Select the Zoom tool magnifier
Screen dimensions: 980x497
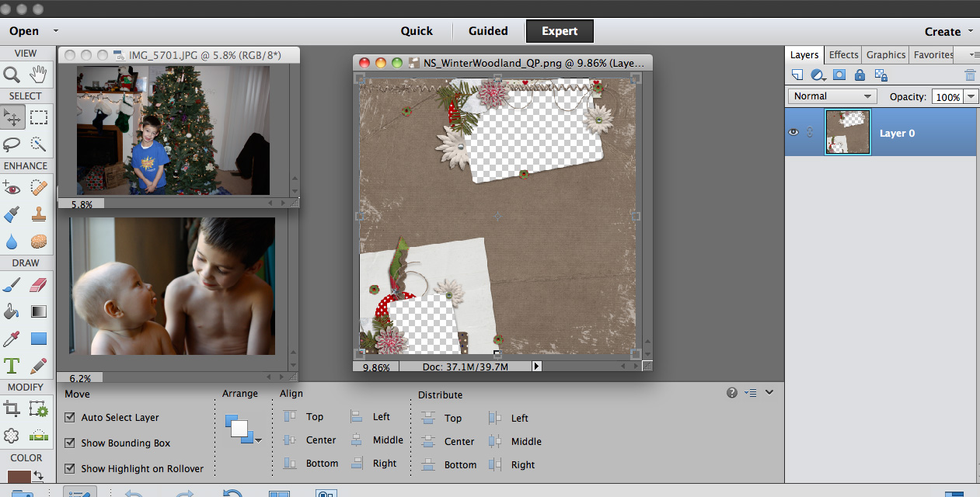12,75
